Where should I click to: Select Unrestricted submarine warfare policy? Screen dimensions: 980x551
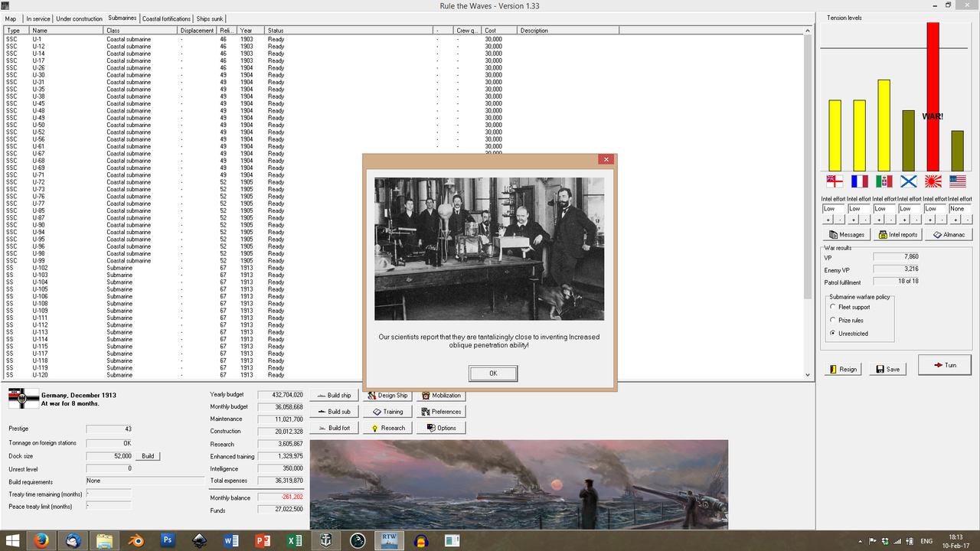834,334
